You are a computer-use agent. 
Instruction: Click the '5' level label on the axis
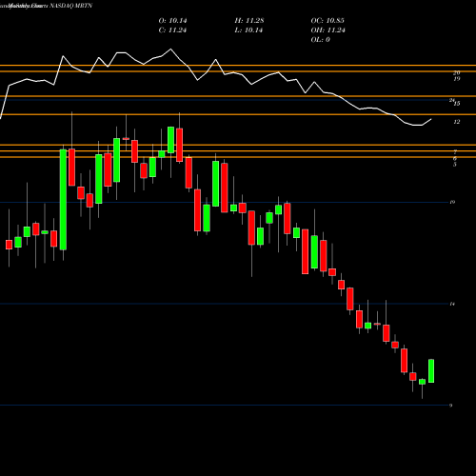tap(455, 165)
